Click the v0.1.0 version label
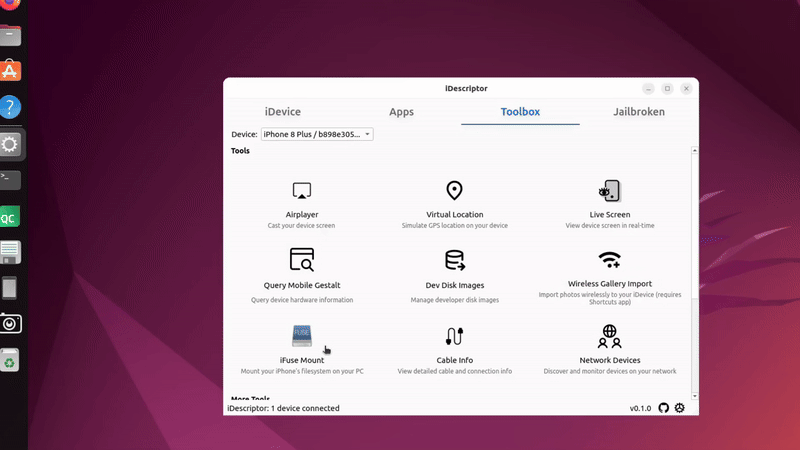This screenshot has height=450, width=800. tap(640, 408)
